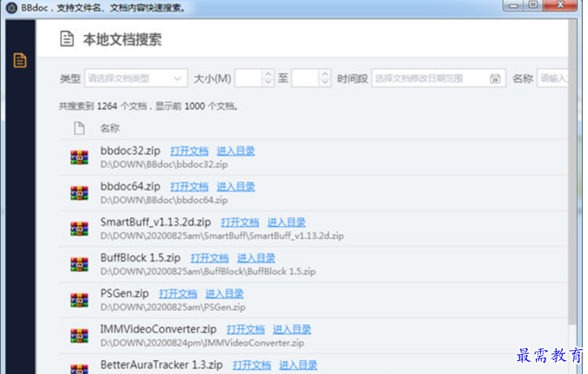This screenshot has height=374, width=588.
Task: Click the document icon beside 本地文档搜索 title
Action: 67,39
